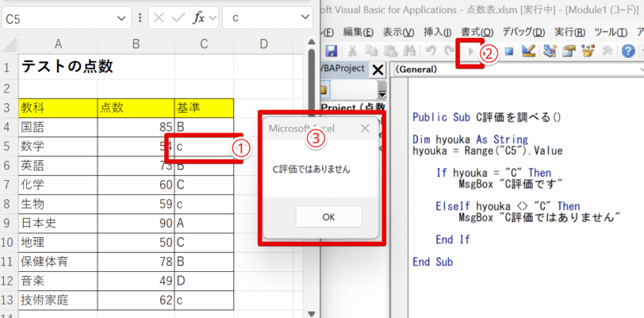Stop execution with the blue Reset square
This screenshot has height=318, width=644.
509,52
